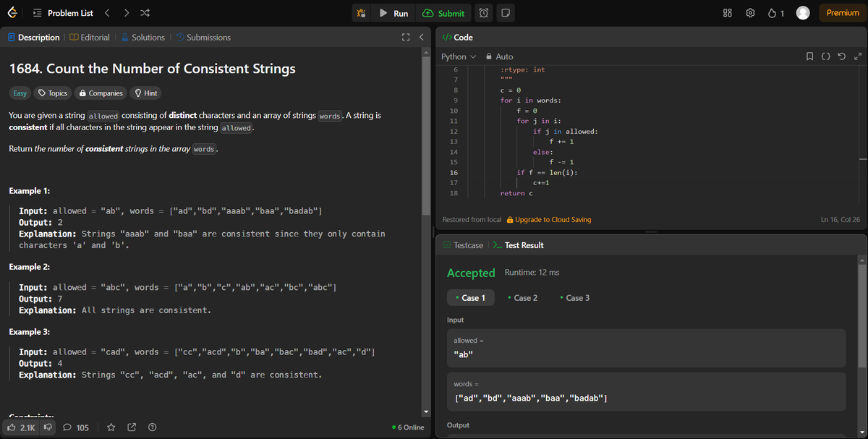
Task: Click the problem title heading
Action: pyautogui.click(x=152, y=69)
